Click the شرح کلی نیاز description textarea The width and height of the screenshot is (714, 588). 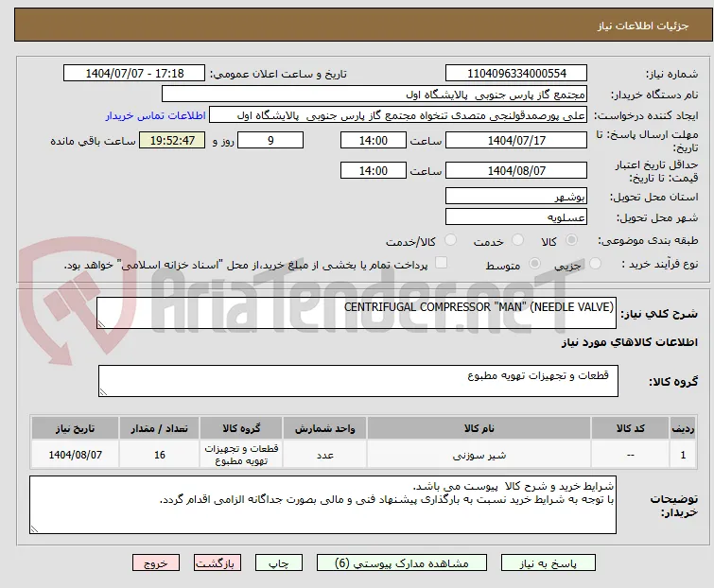click(357, 313)
